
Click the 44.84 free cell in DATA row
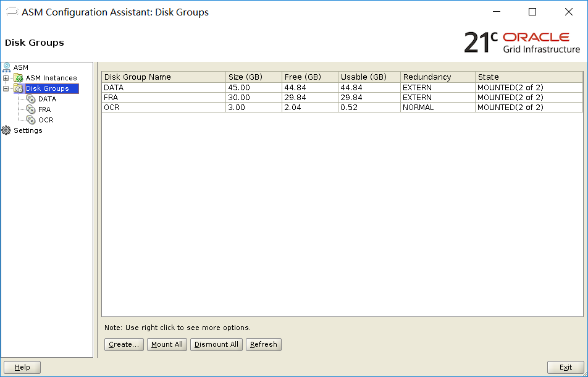(x=310, y=87)
